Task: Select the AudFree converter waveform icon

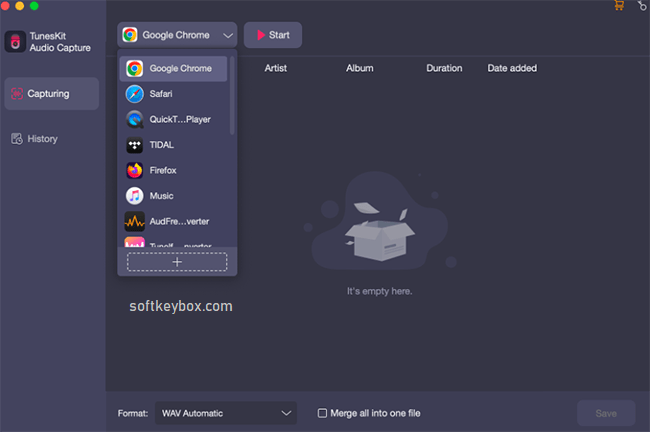Action: point(134,221)
